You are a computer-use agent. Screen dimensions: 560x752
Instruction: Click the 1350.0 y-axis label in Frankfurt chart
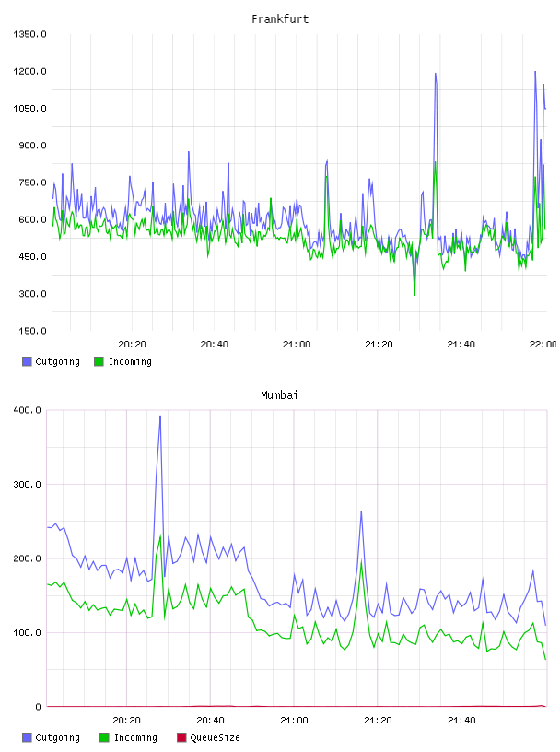[x=29, y=34]
